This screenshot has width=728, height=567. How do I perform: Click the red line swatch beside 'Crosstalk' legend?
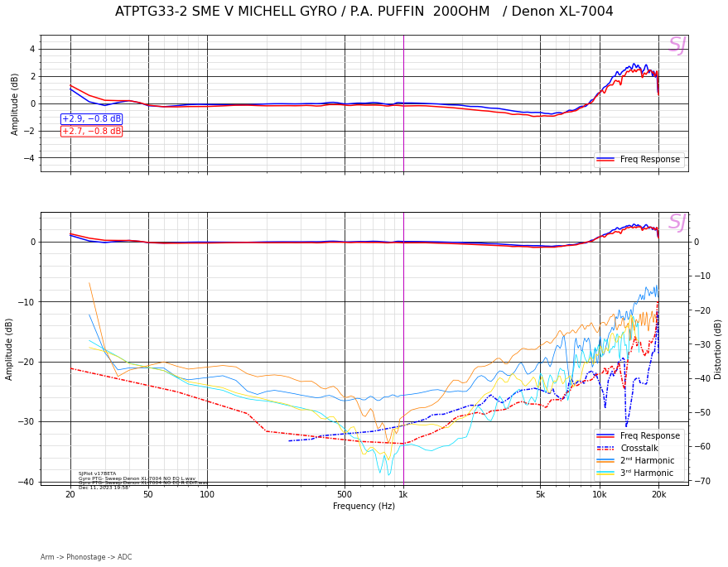click(x=605, y=449)
